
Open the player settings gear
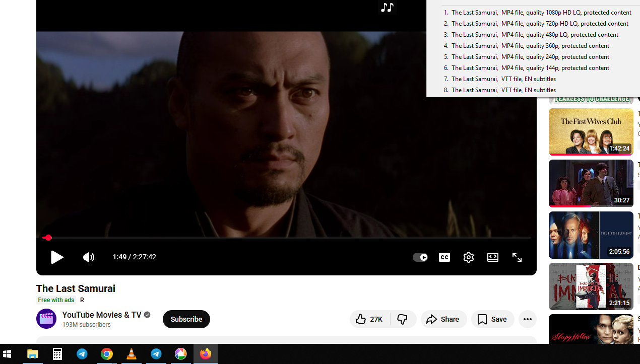(469, 257)
